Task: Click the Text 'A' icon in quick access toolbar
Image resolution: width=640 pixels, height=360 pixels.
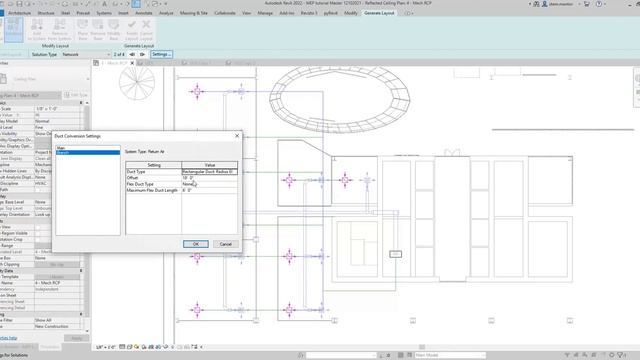Action: click(x=105, y=4)
